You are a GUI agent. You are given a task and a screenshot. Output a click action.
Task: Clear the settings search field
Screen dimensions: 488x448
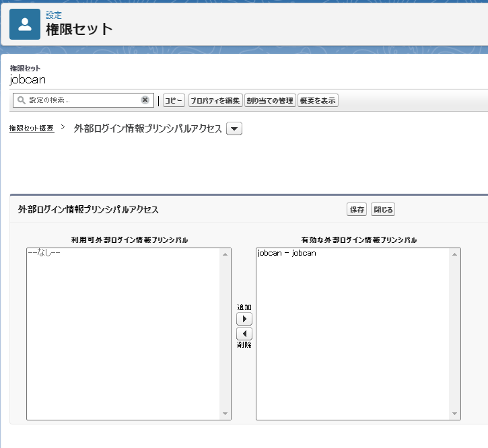[145, 100]
